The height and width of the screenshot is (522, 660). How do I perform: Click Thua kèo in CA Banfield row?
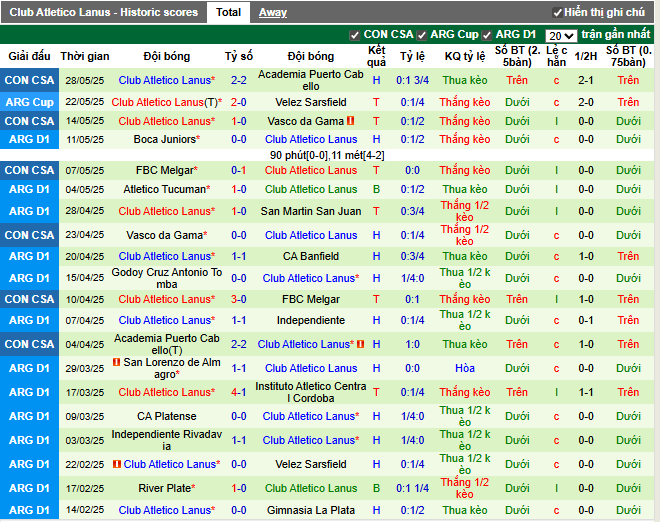pyautogui.click(x=465, y=256)
